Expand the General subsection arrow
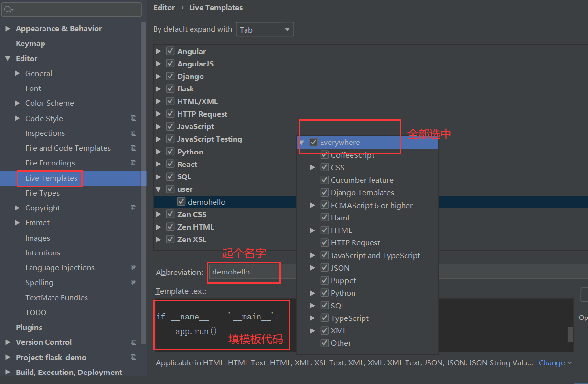The image size is (588, 384). tap(18, 73)
